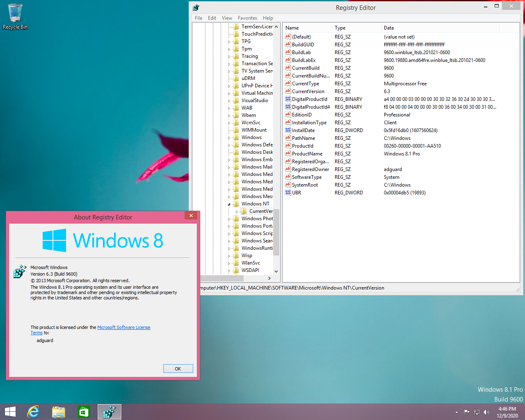Select the UBR DWORD value icon
Image resolution: width=525 pixels, height=420 pixels.
[x=288, y=192]
